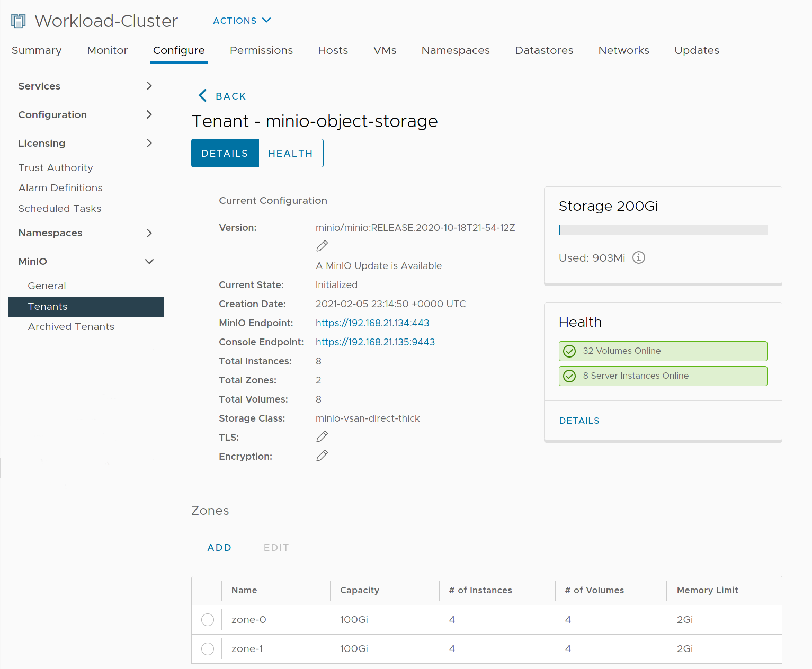
Task: Highlight the Tenants entry in MinIO section
Action: tap(47, 306)
